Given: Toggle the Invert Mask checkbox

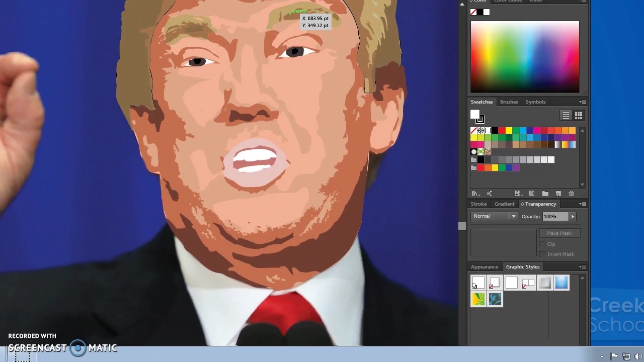Looking at the screenshot, I should [542, 254].
